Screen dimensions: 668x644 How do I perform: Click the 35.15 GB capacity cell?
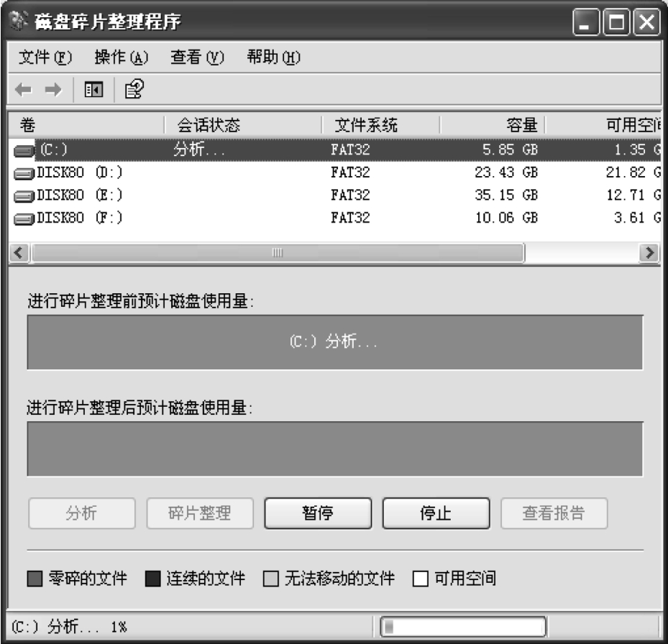click(x=506, y=195)
